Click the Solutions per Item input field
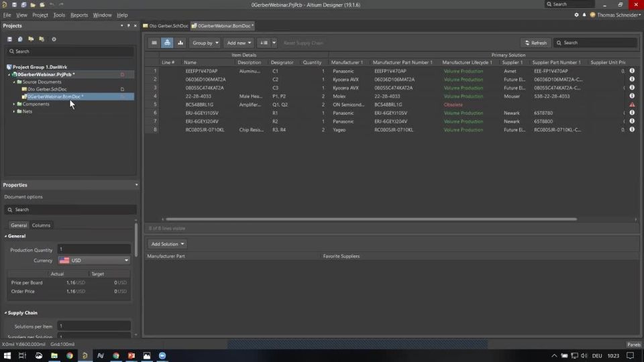Viewport: 644px width, 362px height. click(x=94, y=326)
